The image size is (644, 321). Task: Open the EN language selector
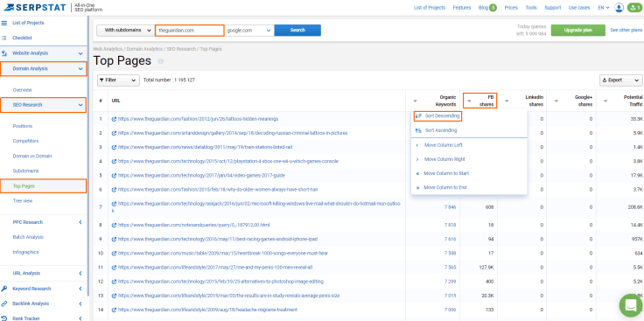(x=604, y=8)
